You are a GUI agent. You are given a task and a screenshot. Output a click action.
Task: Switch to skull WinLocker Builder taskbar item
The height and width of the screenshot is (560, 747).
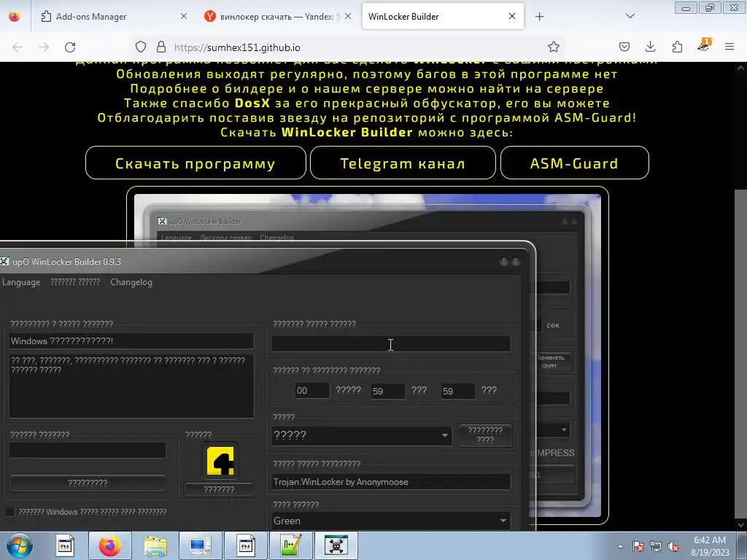click(336, 545)
